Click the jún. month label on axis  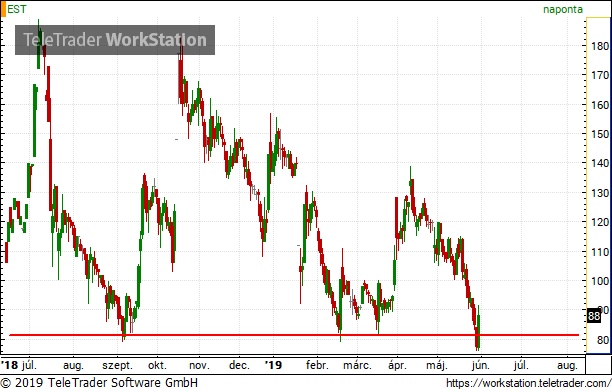click(x=480, y=365)
